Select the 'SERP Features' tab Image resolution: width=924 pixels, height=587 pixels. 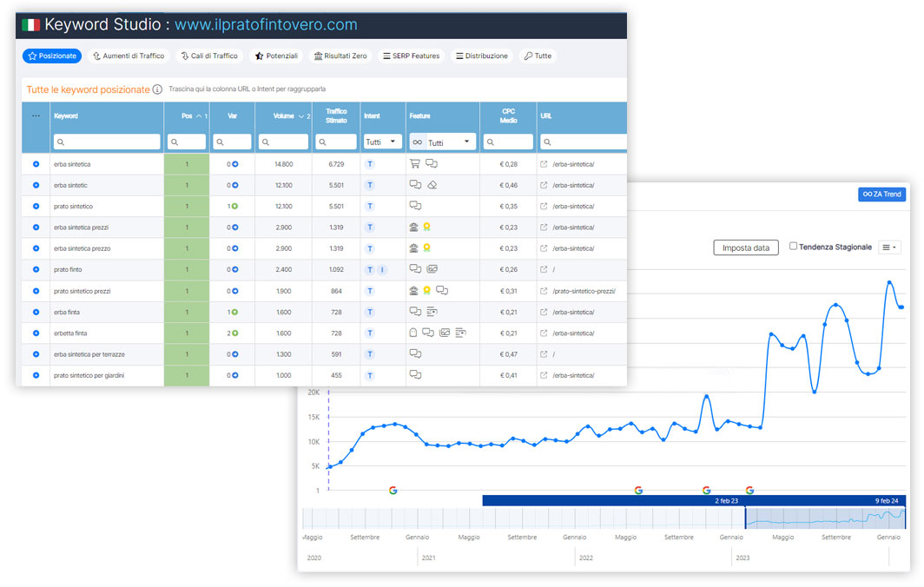(x=411, y=56)
